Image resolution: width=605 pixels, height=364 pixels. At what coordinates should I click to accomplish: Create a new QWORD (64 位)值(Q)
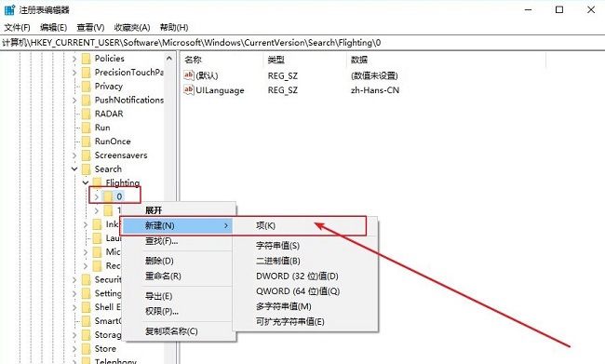click(x=304, y=291)
